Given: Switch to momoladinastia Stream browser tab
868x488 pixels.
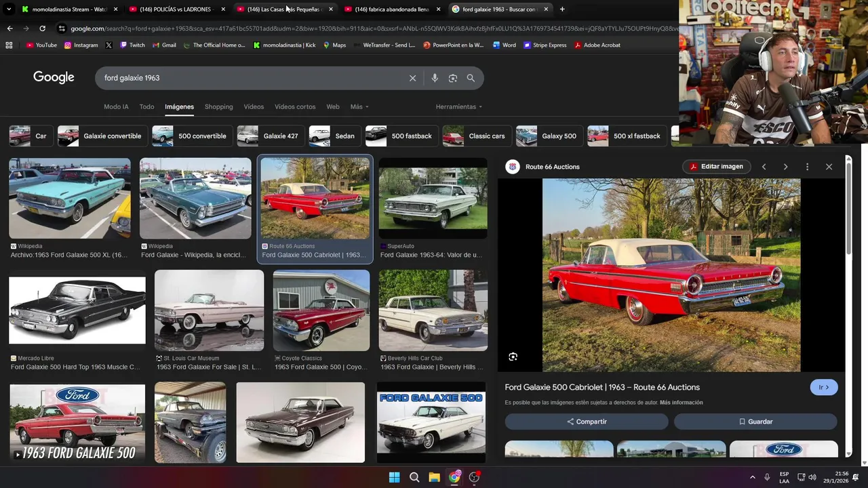Looking at the screenshot, I should coord(68,9).
